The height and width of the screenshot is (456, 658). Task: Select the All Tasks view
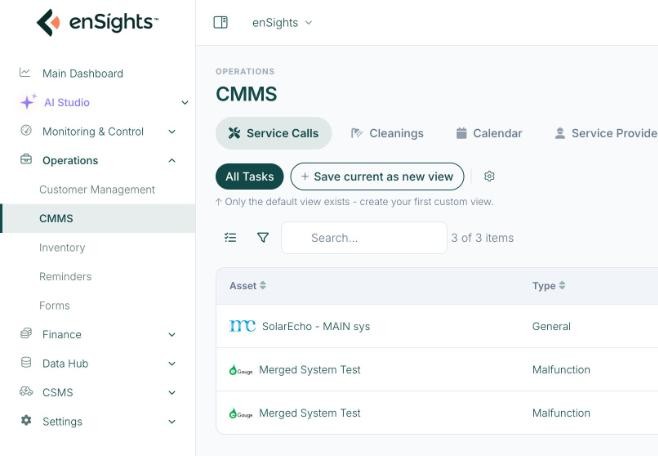[x=250, y=177]
